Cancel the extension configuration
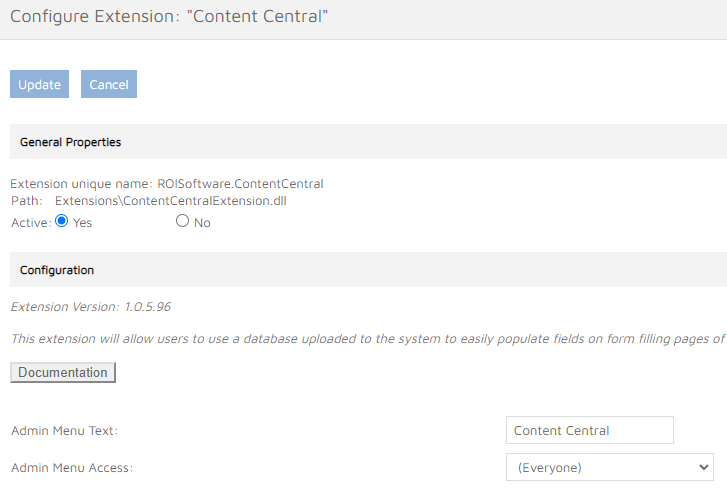 click(108, 84)
